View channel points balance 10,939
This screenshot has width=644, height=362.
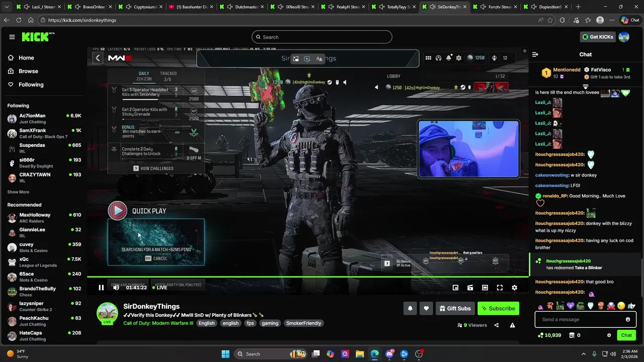(x=549, y=335)
